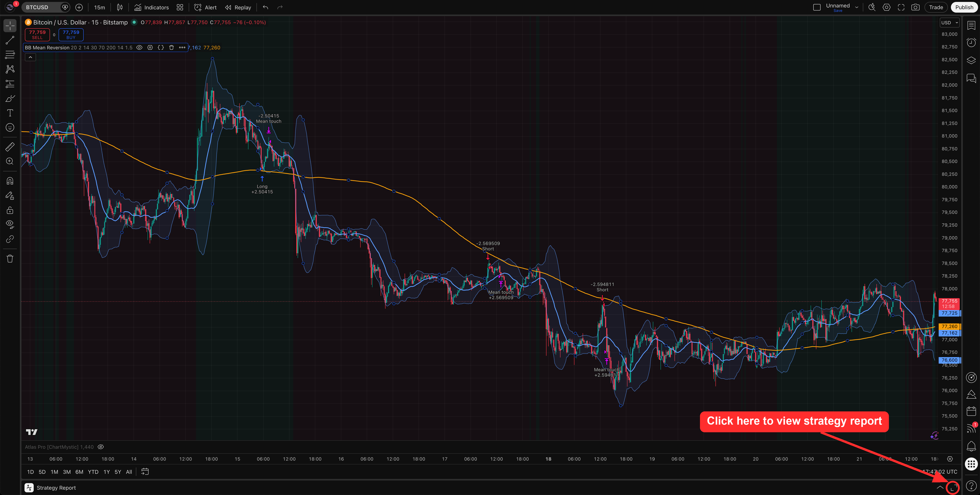
Task: Set range to 5D
Action: [x=42, y=472]
